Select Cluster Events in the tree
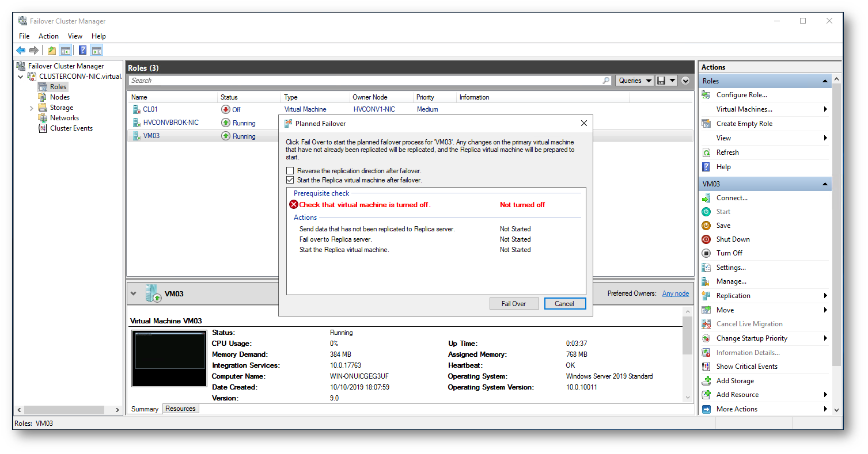The width and height of the screenshot is (868, 454). tap(71, 128)
